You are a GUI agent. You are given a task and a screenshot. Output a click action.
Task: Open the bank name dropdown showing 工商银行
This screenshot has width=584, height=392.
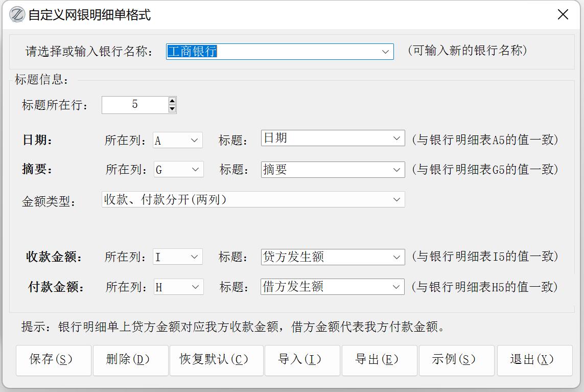(386, 52)
